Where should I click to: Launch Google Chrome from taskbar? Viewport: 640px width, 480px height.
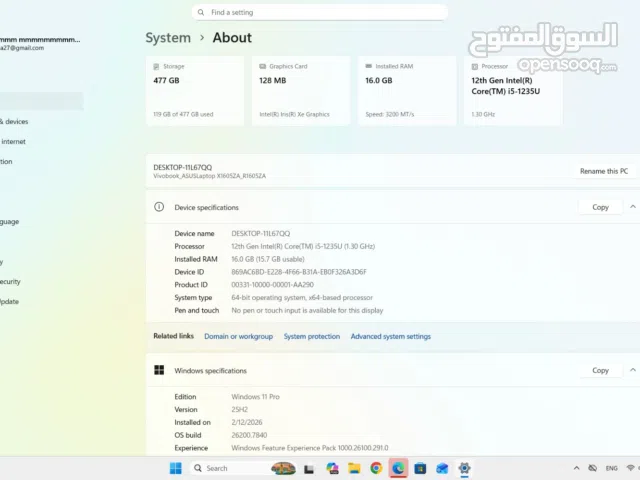376,468
